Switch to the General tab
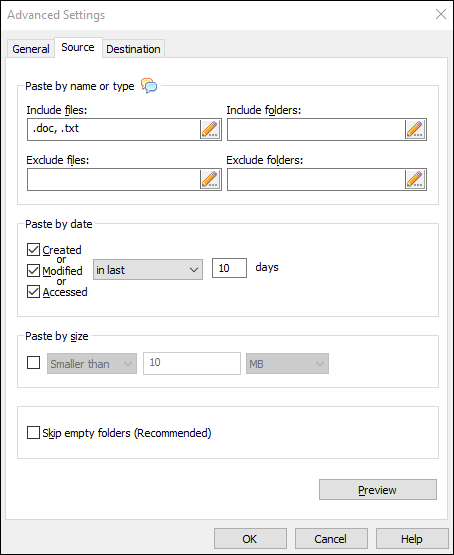The height and width of the screenshot is (555, 454). [x=31, y=48]
